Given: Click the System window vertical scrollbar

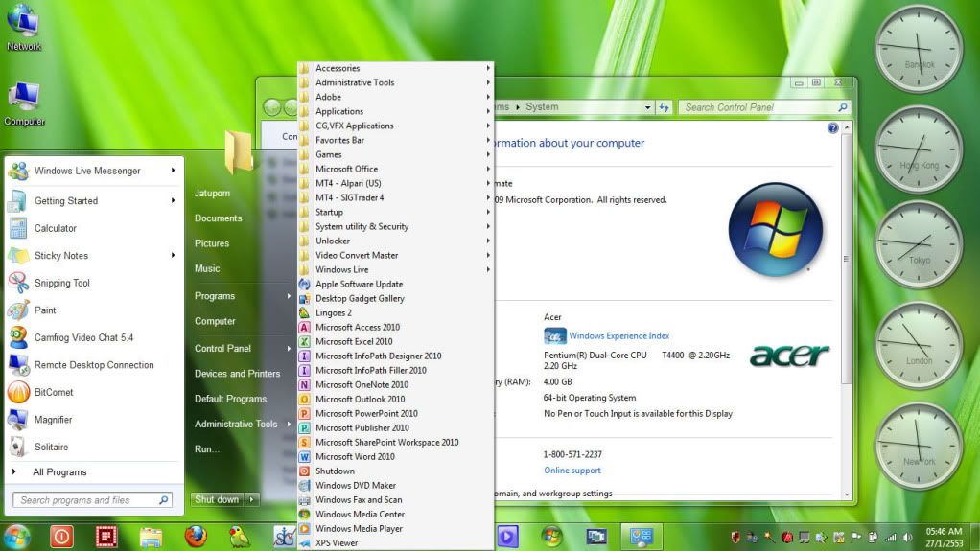Looking at the screenshot, I should pyautogui.click(x=847, y=259).
